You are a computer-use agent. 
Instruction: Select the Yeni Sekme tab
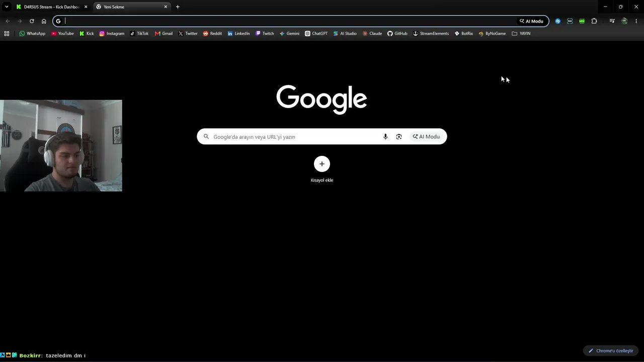(x=131, y=7)
